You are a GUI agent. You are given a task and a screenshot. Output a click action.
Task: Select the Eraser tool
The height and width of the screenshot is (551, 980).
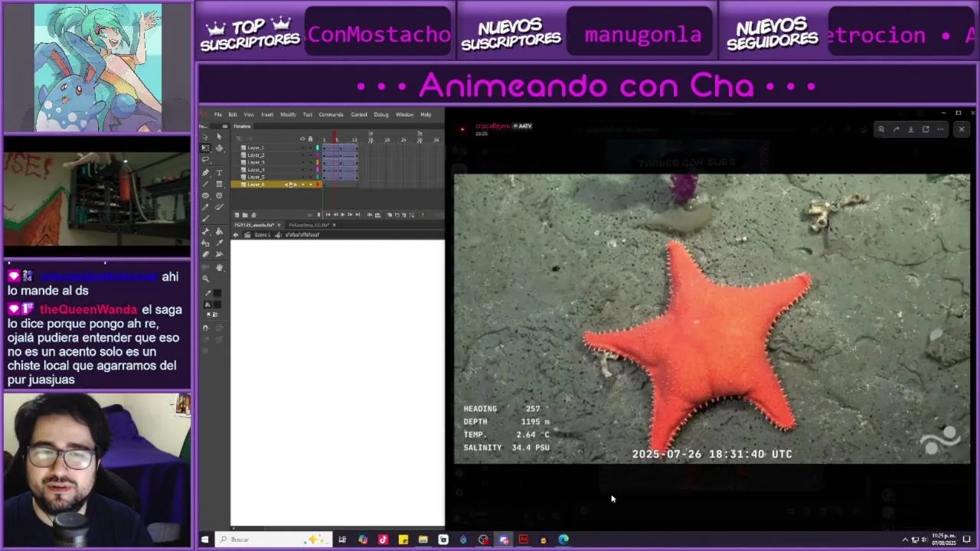[x=205, y=254]
